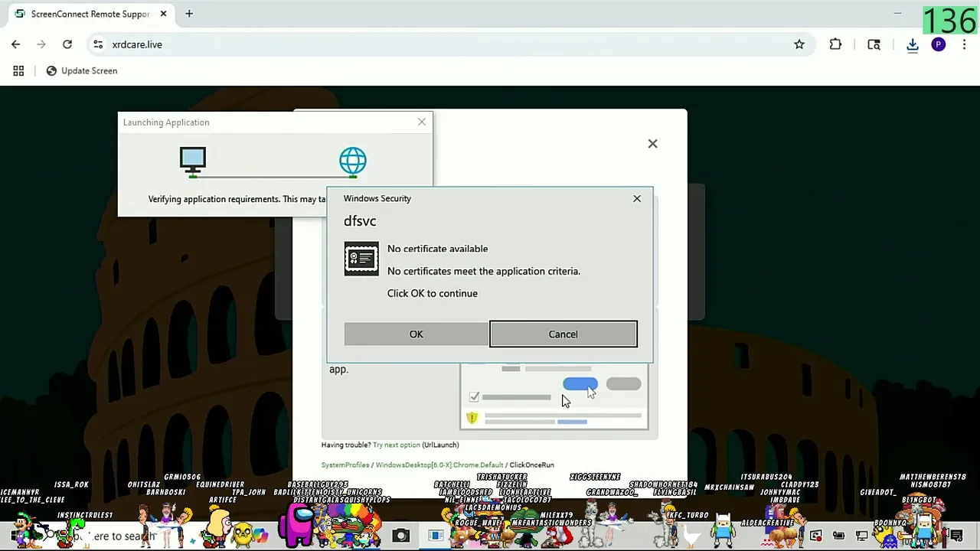Open notification icon in system tray
The width and height of the screenshot is (980, 551).
pyautogui.click(x=956, y=536)
